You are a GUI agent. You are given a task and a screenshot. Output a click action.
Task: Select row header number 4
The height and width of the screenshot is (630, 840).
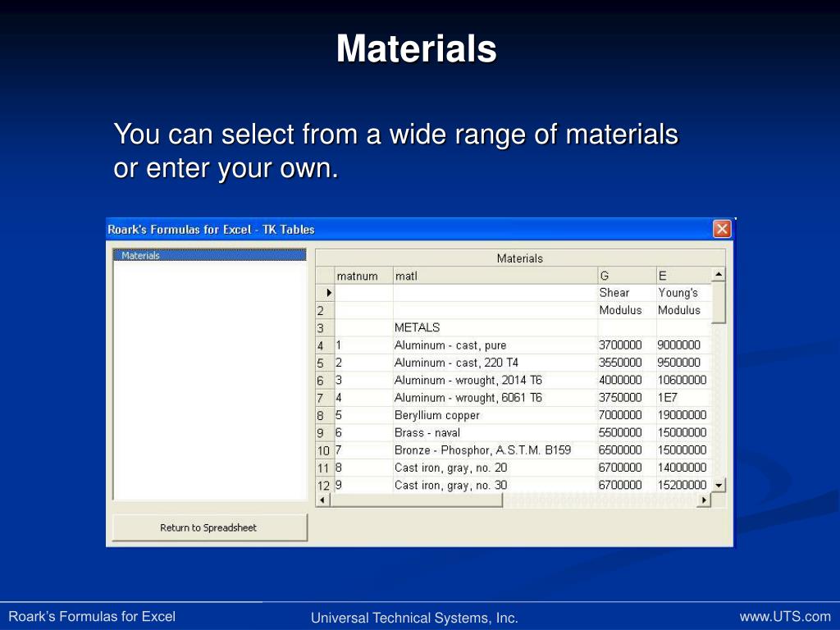pyautogui.click(x=325, y=345)
